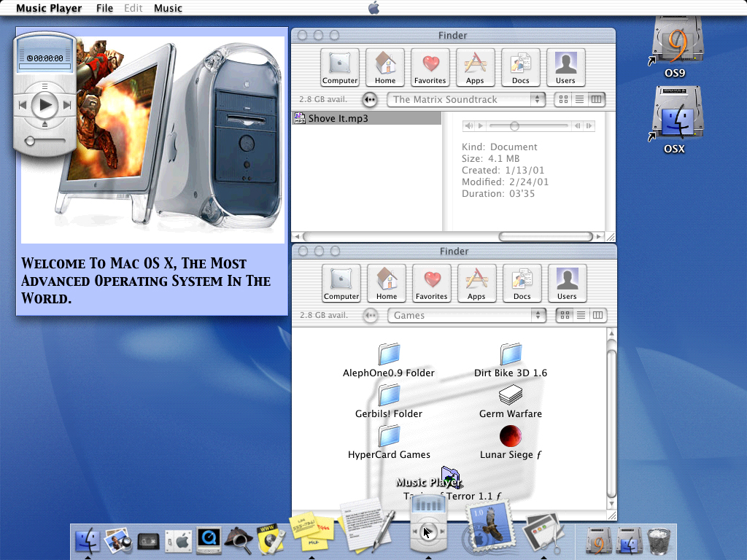This screenshot has height=560, width=747.
Task: Open the Music menu
Action: [168, 8]
